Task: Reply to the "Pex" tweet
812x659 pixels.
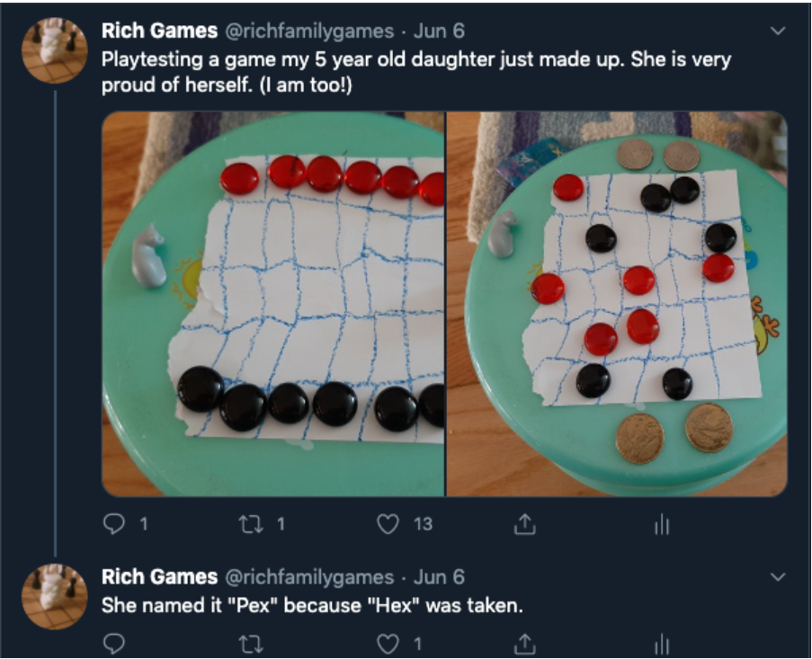Action: click(x=114, y=644)
